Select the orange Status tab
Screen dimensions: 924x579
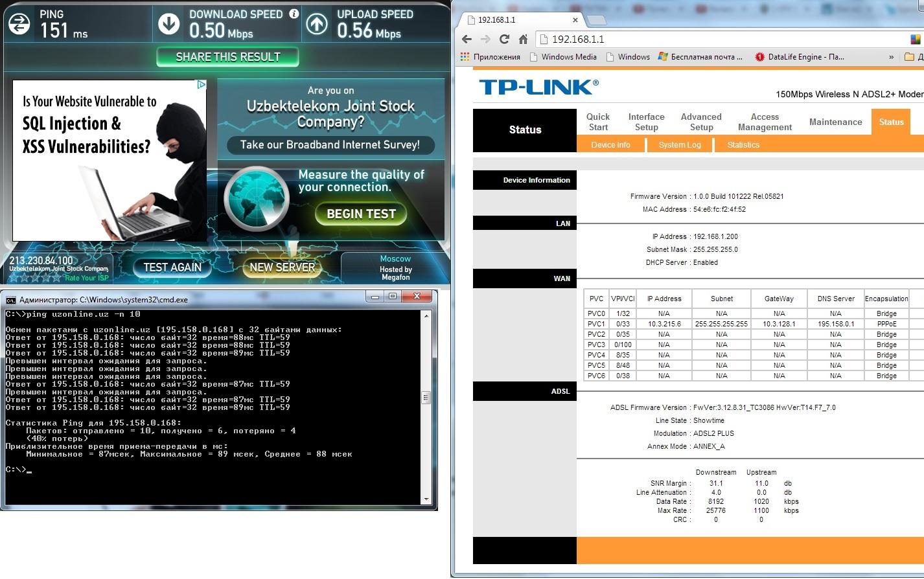pos(891,122)
